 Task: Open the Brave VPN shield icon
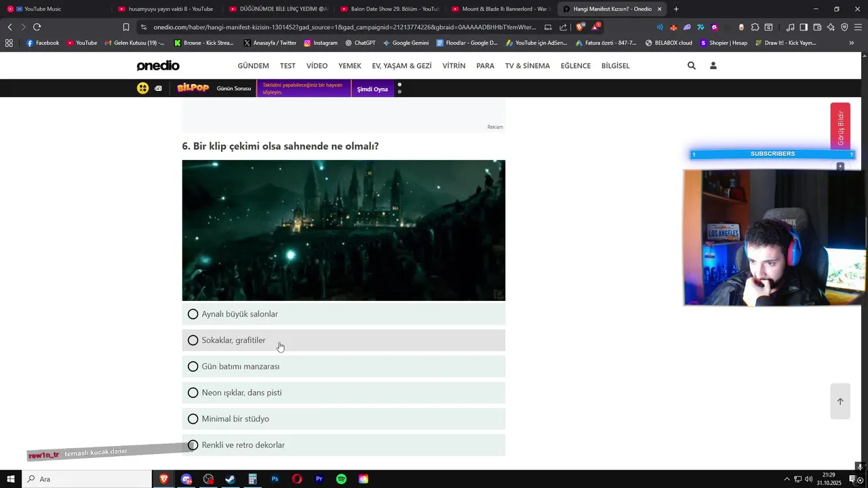pyautogui.click(x=844, y=27)
